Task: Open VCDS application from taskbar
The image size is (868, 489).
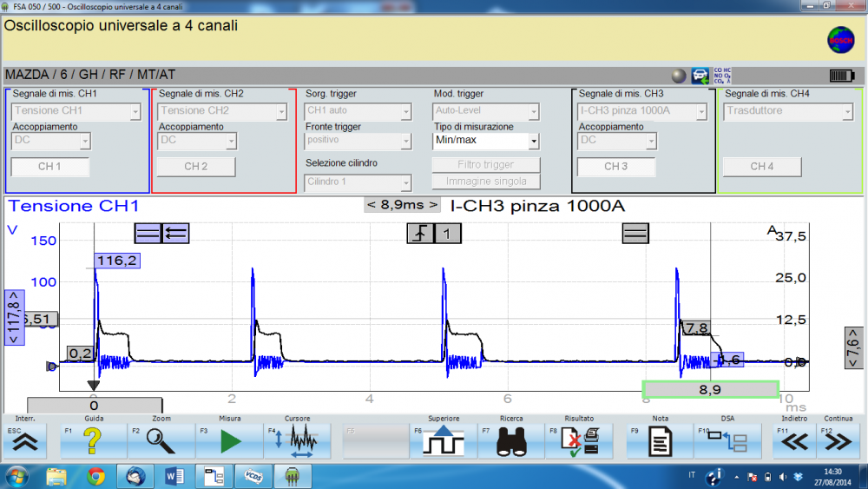Action: (x=253, y=477)
